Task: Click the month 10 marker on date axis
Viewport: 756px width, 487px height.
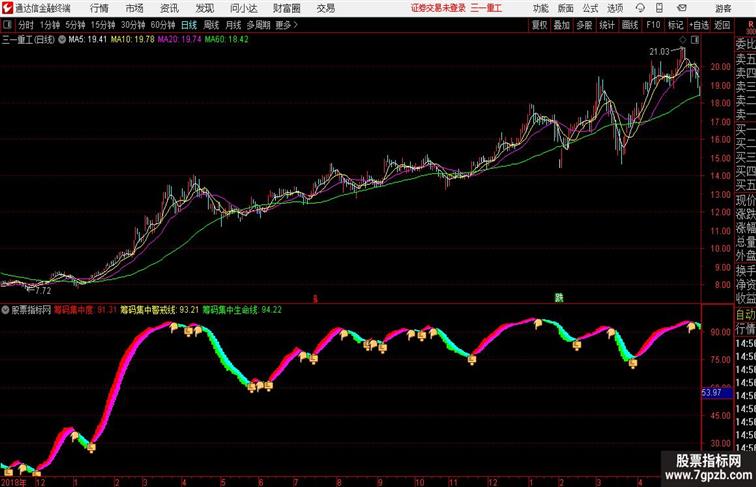Action: click(x=419, y=482)
